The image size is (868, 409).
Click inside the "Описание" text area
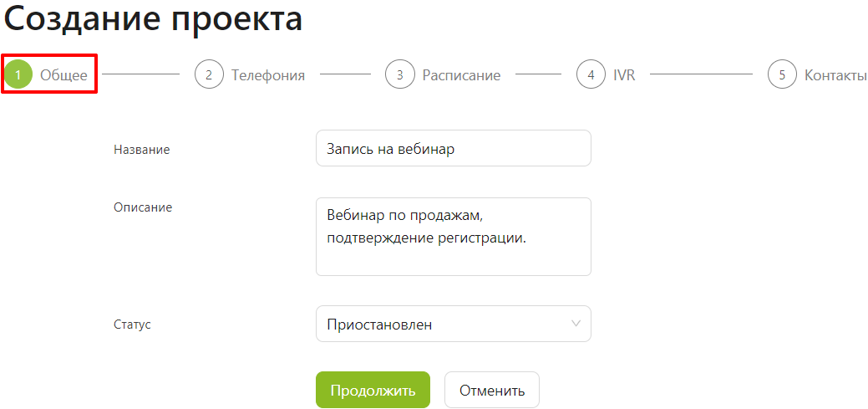pyautogui.click(x=453, y=236)
